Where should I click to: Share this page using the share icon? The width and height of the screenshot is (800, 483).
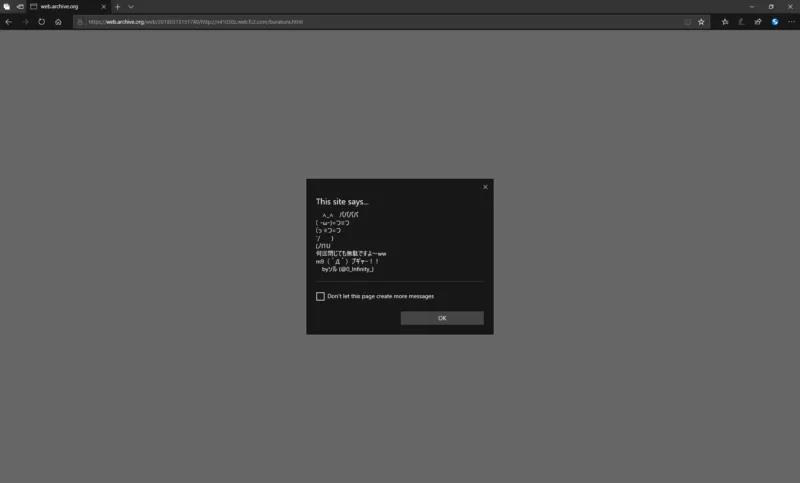coord(758,21)
